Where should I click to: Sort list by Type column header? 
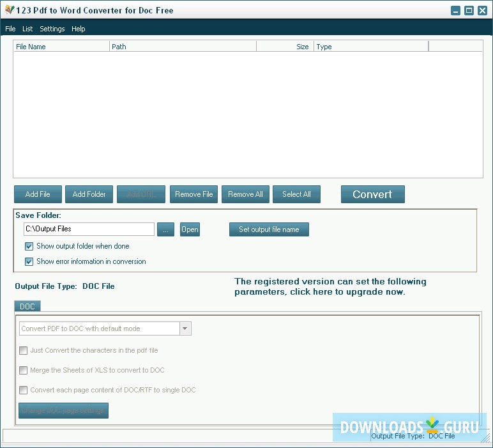pos(371,47)
